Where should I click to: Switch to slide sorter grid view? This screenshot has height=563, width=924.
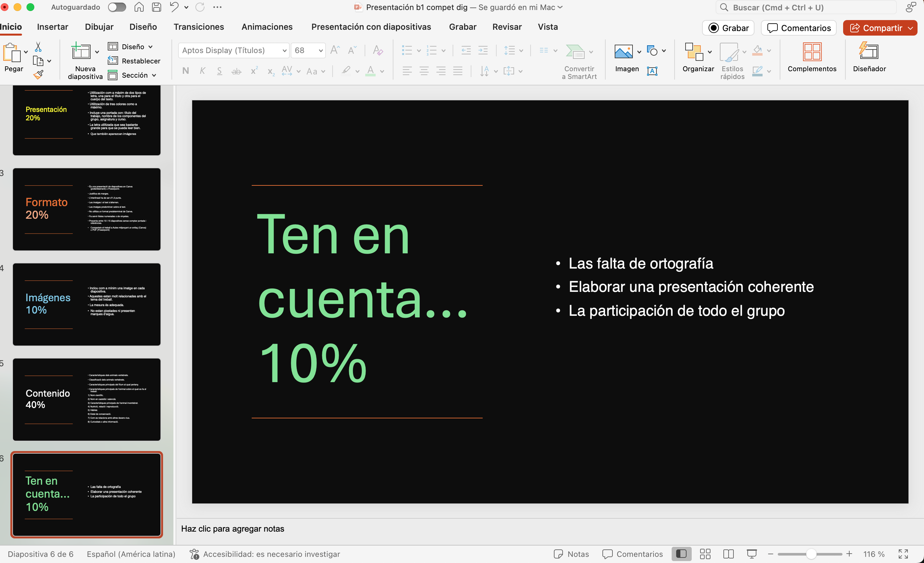click(705, 554)
